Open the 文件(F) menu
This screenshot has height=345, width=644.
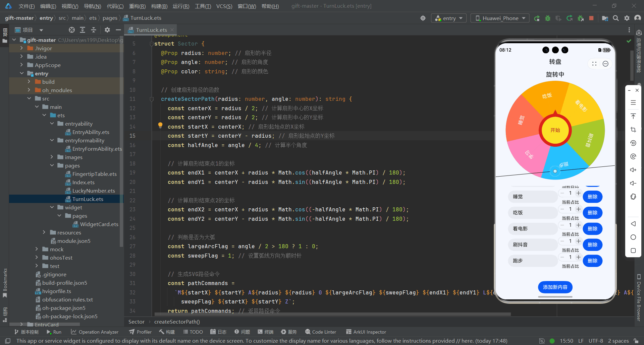(26, 6)
